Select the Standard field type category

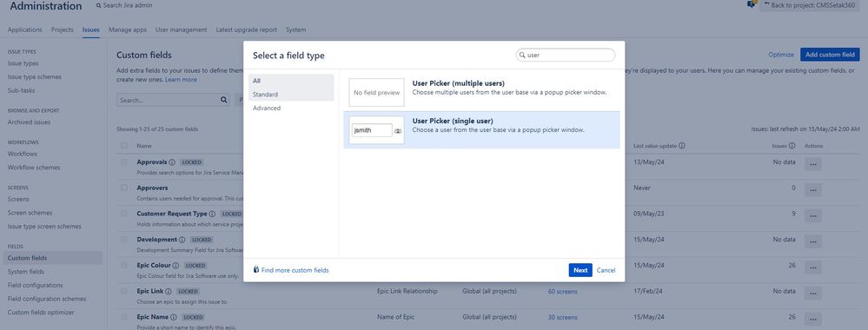click(291, 95)
